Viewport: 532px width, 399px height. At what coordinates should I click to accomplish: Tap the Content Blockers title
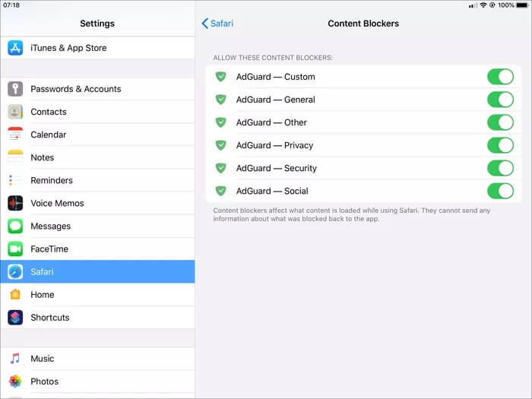tap(363, 24)
